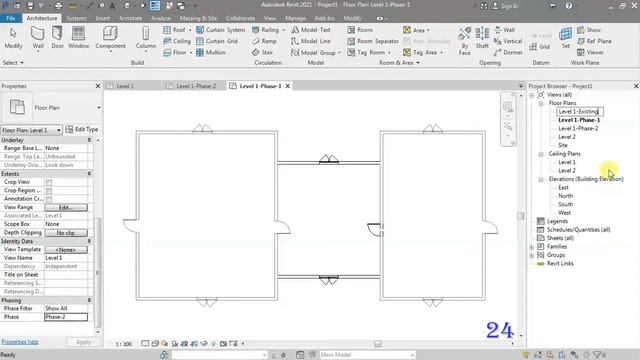This screenshot has width=640, height=360.
Task: Switch to the Annotate ribbon tab
Action: point(130,18)
